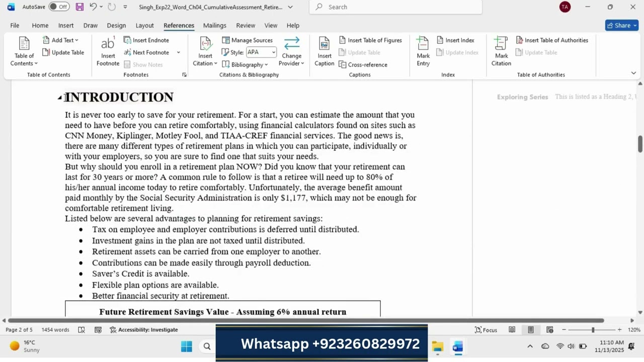Open the citation Style combo box (APA)
Viewport: 644px width, 362px height.
261,52
